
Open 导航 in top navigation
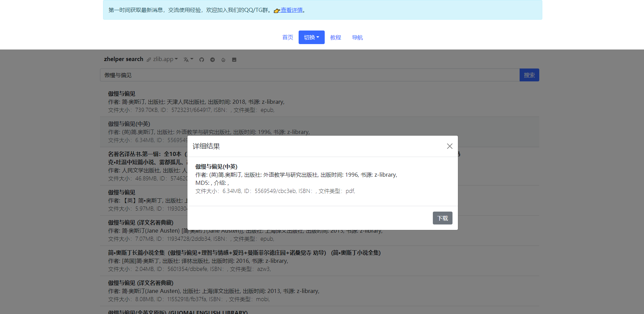coord(357,37)
